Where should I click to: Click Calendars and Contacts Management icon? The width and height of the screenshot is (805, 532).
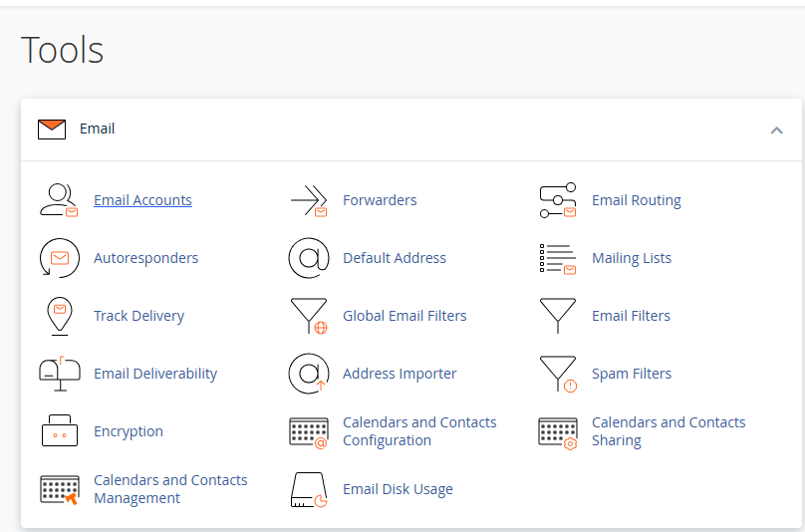point(60,490)
